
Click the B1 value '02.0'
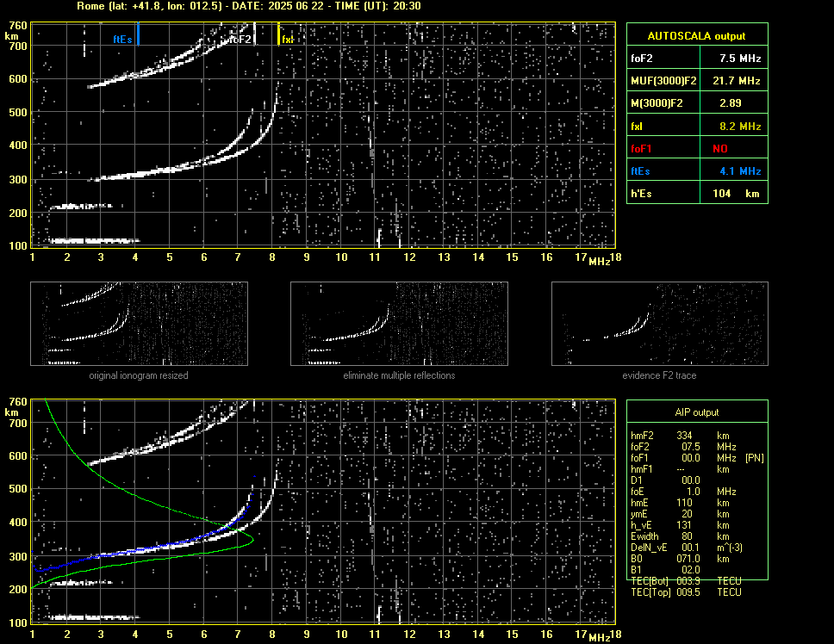pyautogui.click(x=690, y=570)
